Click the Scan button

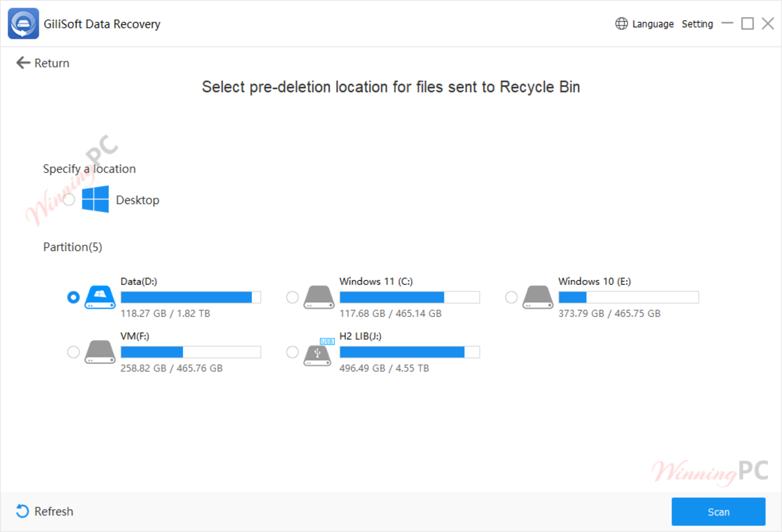click(718, 511)
